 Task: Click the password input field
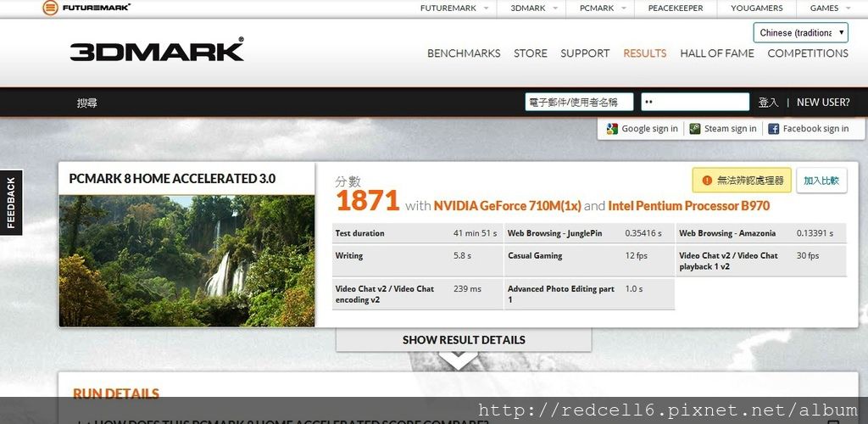(x=695, y=102)
